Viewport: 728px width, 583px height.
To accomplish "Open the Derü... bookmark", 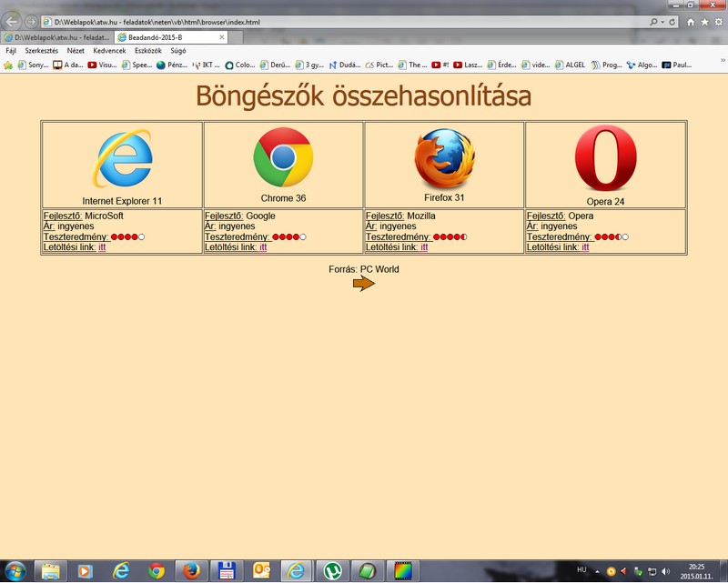I will [x=275, y=65].
